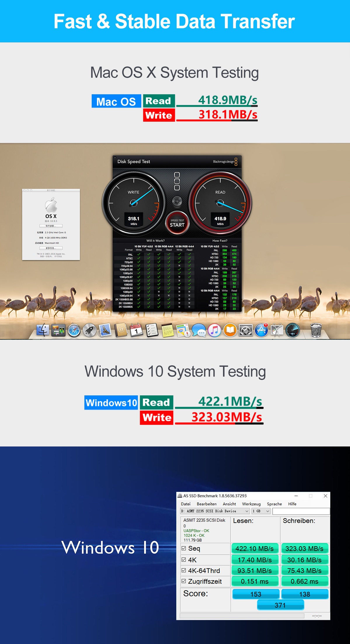Expand the ASMT 2235 disk device dropdown
This screenshot has width=350, height=644.
pyautogui.click(x=247, y=511)
